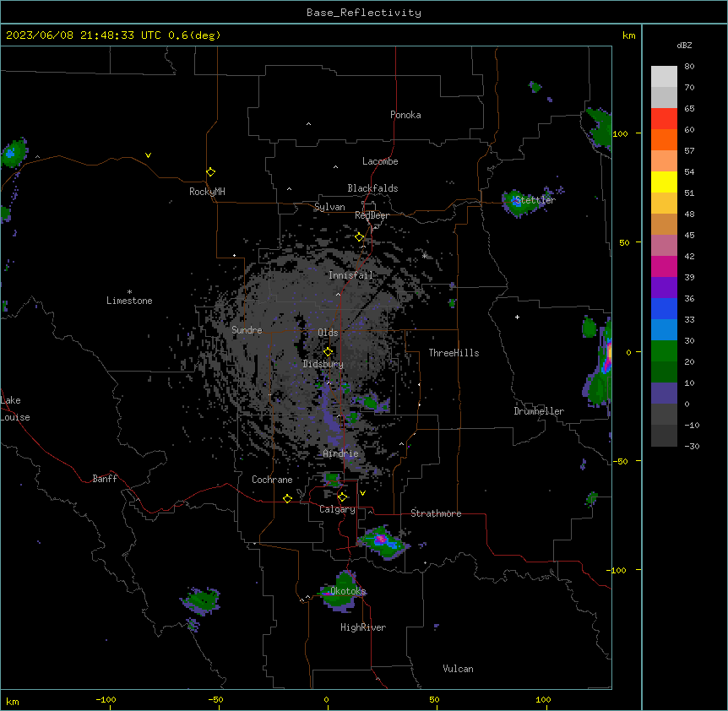728x711 pixels.
Task: Click the Lacombe city label
Action: tap(380, 161)
